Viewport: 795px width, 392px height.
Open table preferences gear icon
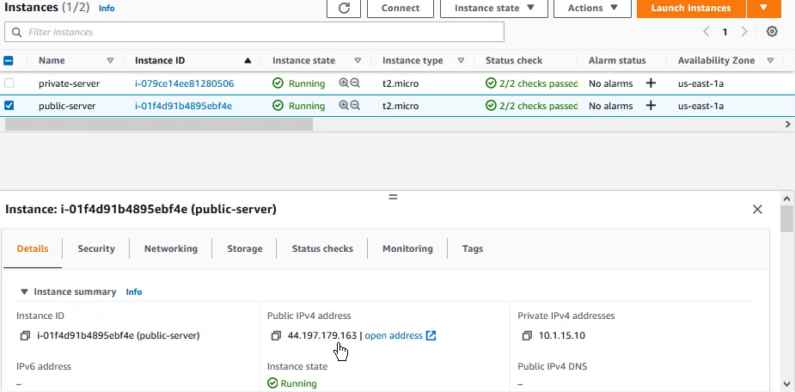(772, 31)
